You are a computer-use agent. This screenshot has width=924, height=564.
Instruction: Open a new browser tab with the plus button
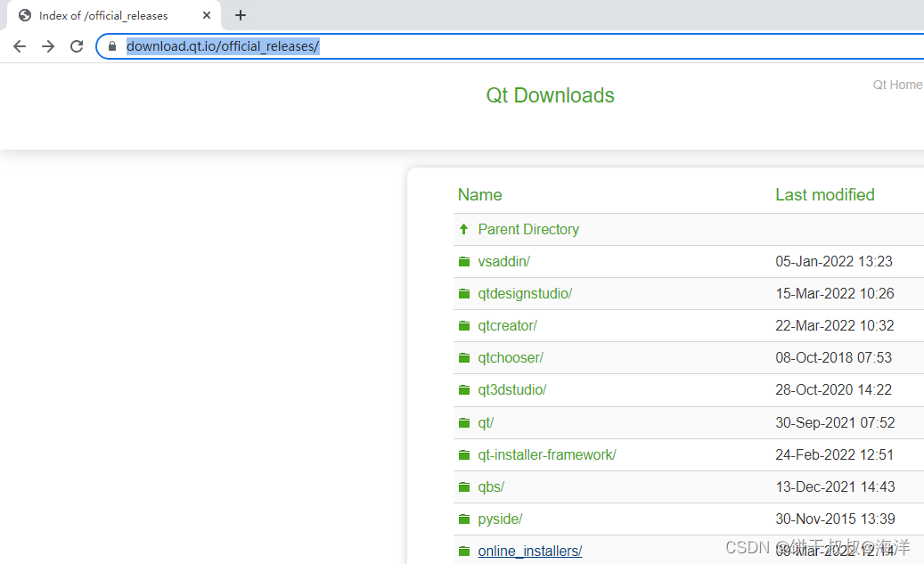click(x=241, y=15)
